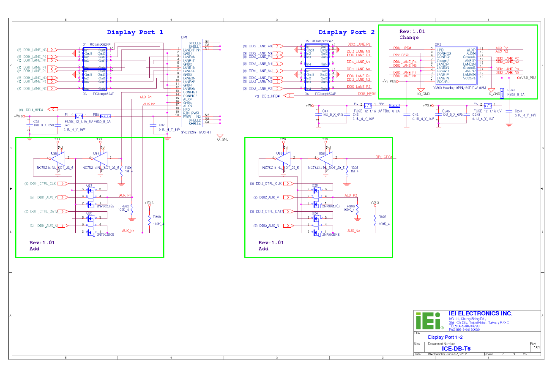
Task: Click the DDI2_CTRL_CLK net label
Action: pos(269,184)
